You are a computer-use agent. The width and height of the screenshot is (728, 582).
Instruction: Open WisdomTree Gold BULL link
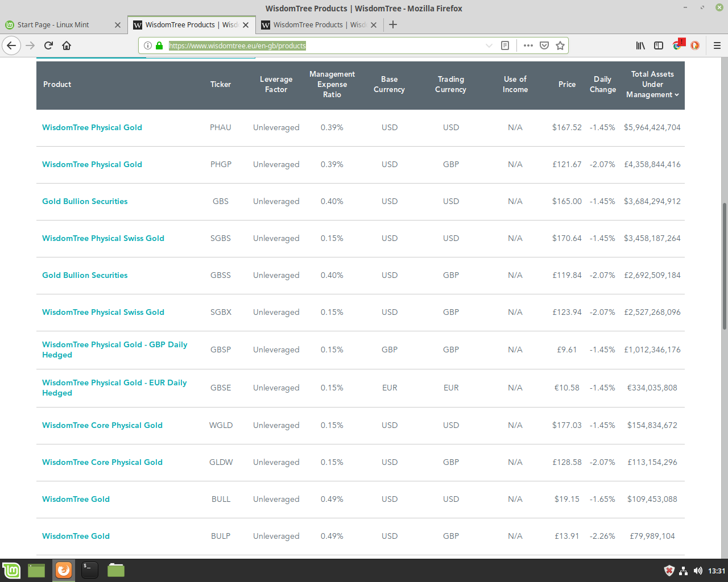tap(76, 499)
